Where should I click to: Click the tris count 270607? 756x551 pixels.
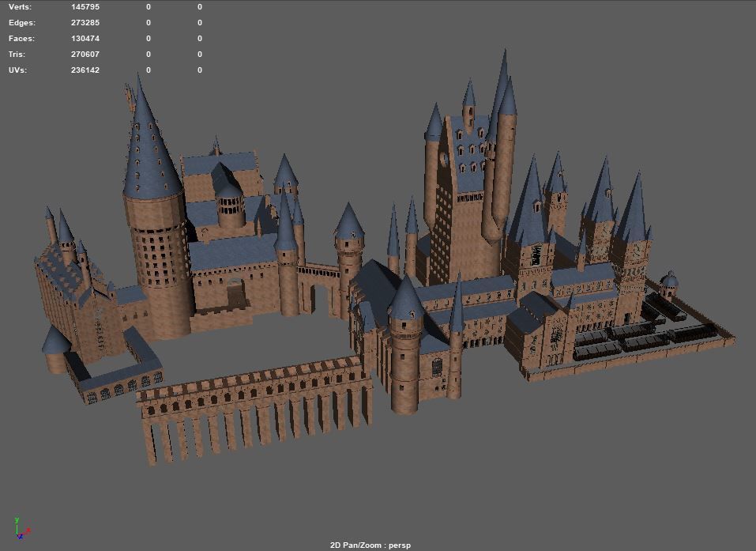(x=85, y=54)
